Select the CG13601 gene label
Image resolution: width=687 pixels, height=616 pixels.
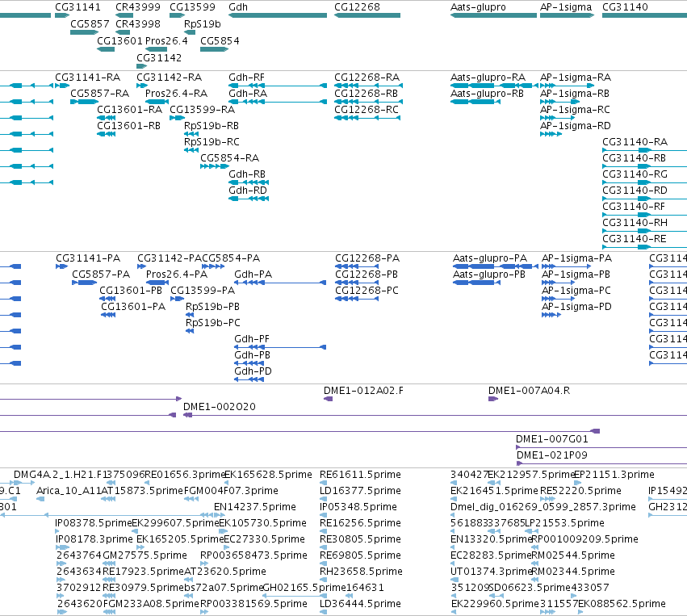click(119, 40)
